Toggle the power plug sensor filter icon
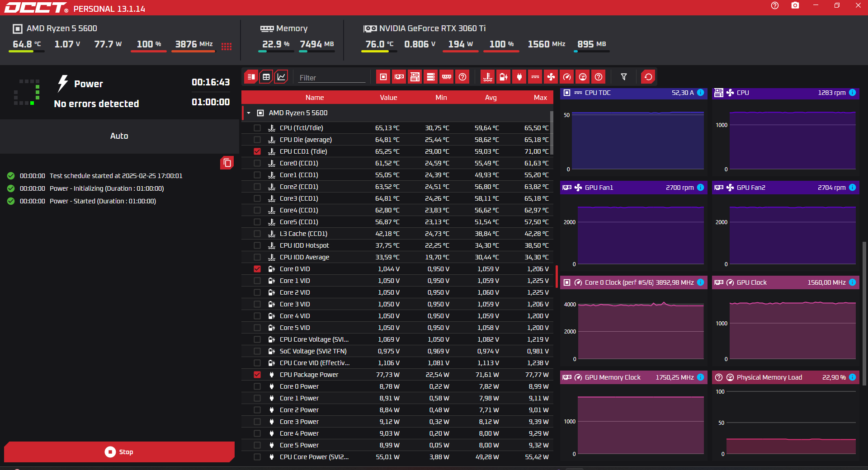The image size is (868, 470). click(x=519, y=77)
